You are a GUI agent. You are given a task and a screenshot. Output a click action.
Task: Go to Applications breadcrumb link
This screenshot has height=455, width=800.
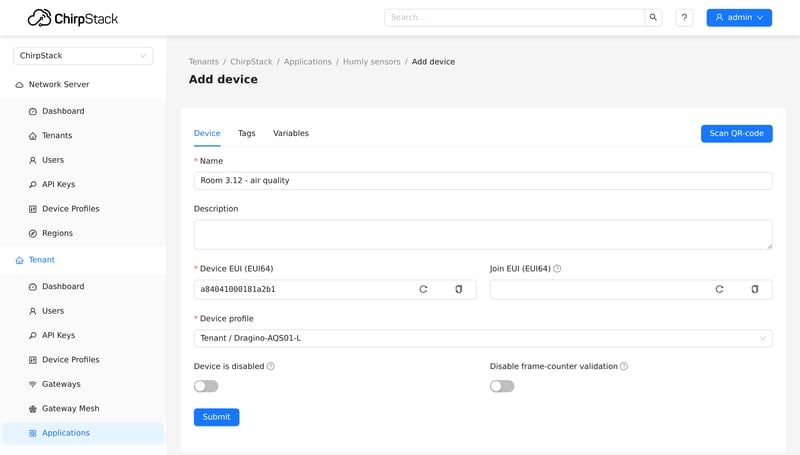click(308, 62)
